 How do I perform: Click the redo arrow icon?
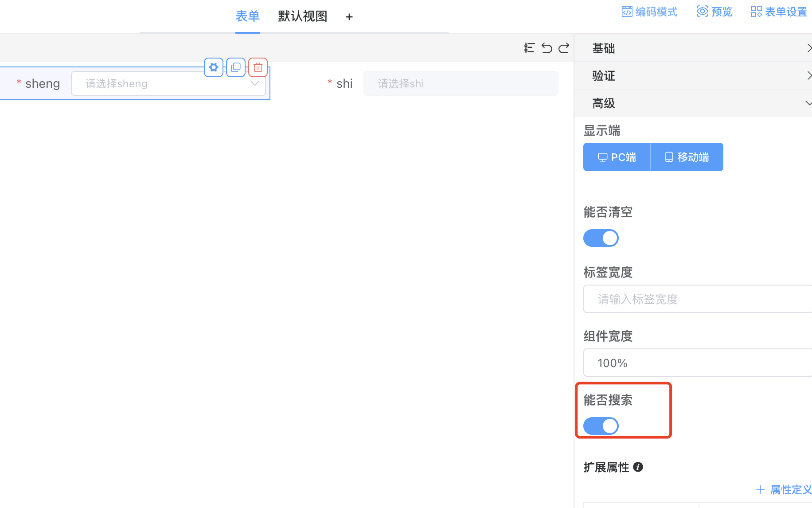(x=564, y=48)
